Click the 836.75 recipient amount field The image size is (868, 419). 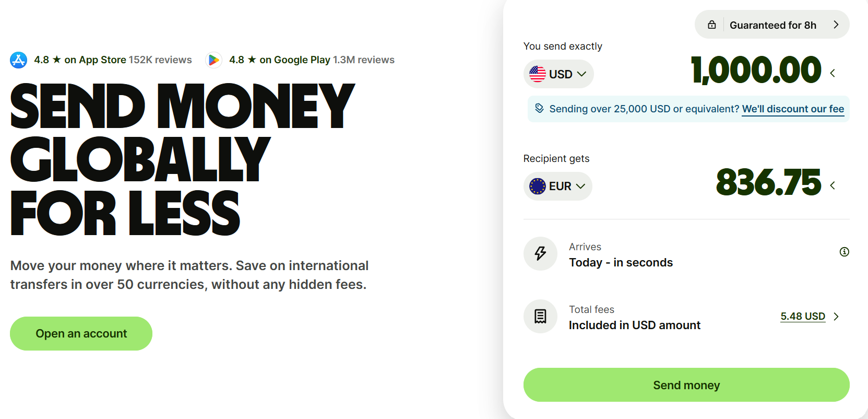click(x=768, y=183)
